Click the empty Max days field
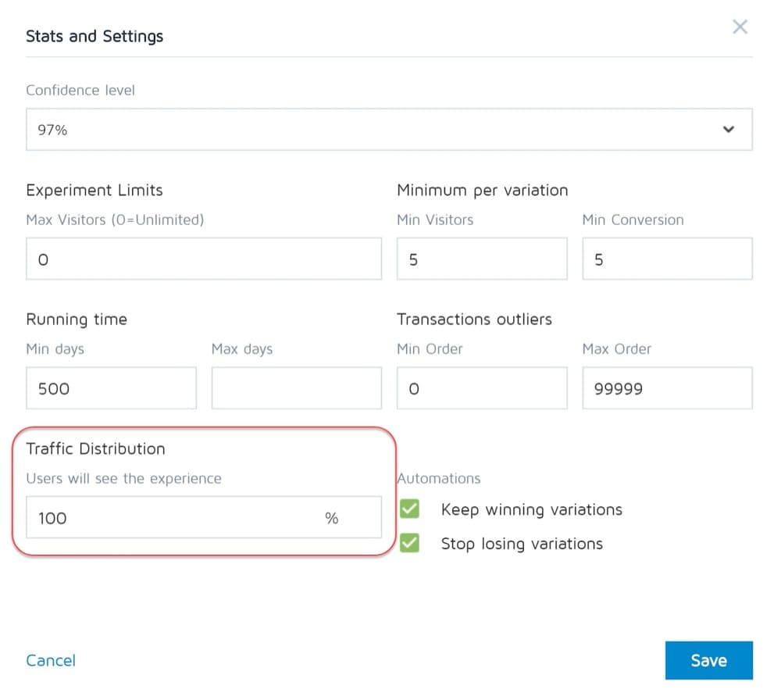The image size is (781, 700). point(296,388)
